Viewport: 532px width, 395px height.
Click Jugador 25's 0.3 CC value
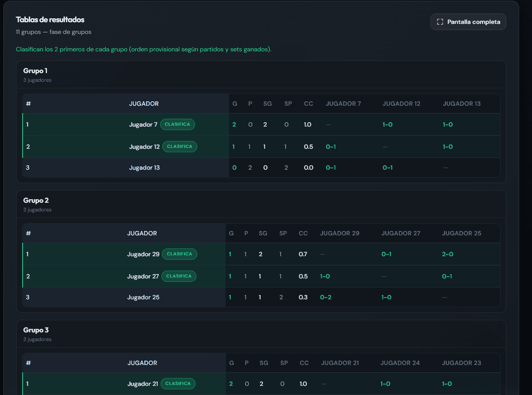pos(303,297)
